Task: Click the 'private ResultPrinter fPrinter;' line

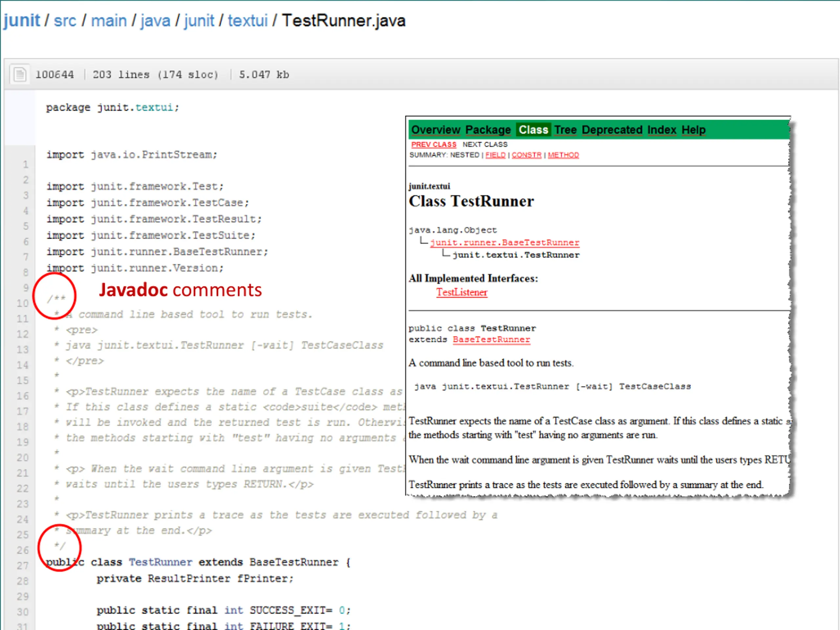Action: [195, 579]
